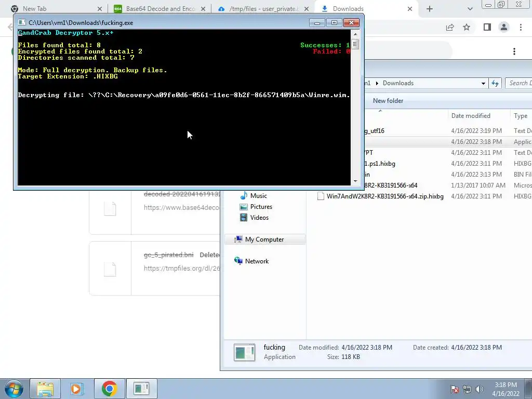Open the Windows Start menu orb

tap(14, 389)
